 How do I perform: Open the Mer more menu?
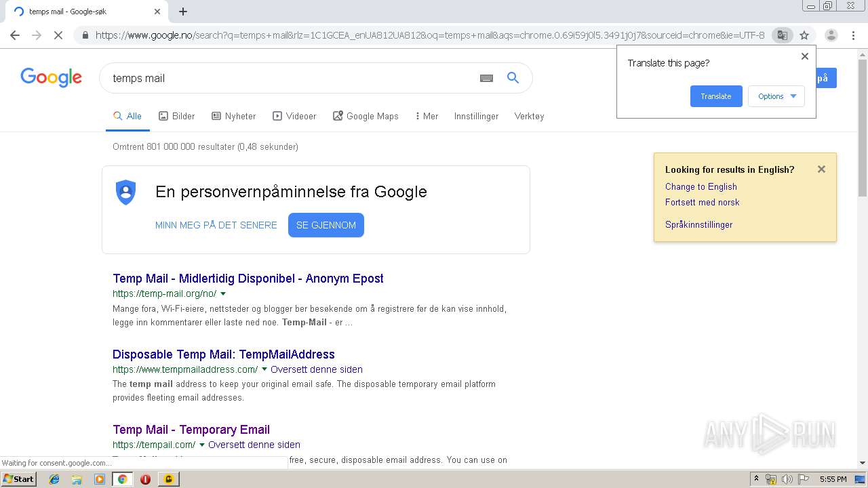[x=427, y=116]
